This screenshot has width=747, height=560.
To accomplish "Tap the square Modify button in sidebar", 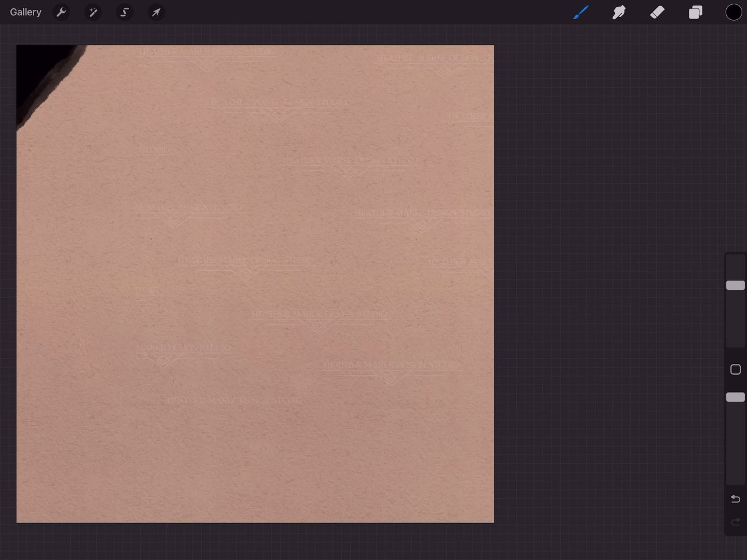I will [x=735, y=370].
